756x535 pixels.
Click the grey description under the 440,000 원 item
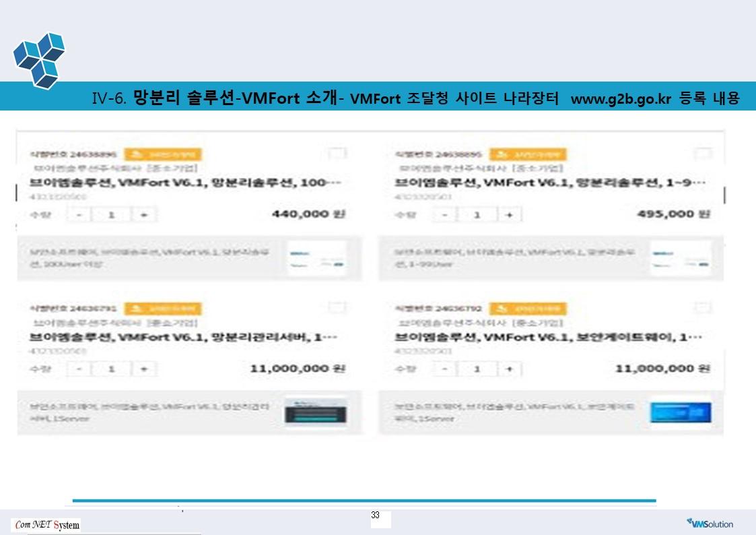coord(149,258)
